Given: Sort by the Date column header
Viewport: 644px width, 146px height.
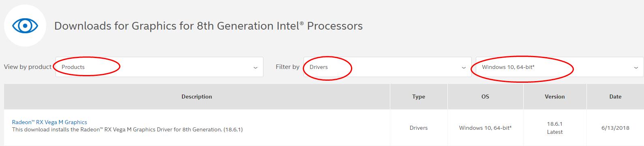Looking at the screenshot, I should pyautogui.click(x=615, y=97).
